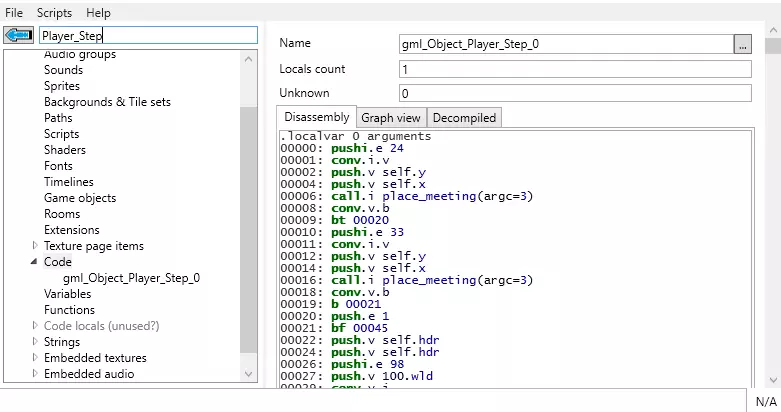781x412 pixels.
Task: Switch to the Decompiled tab
Action: point(463,118)
